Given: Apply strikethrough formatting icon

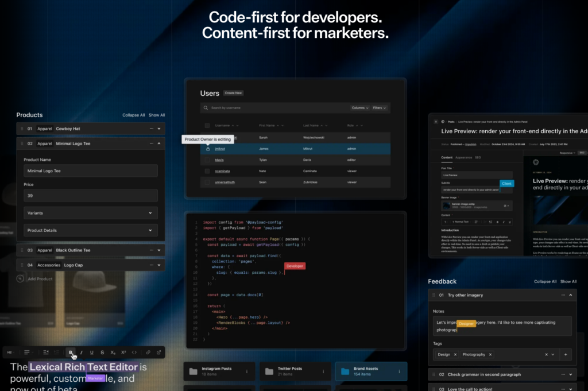Looking at the screenshot, I should [102, 353].
